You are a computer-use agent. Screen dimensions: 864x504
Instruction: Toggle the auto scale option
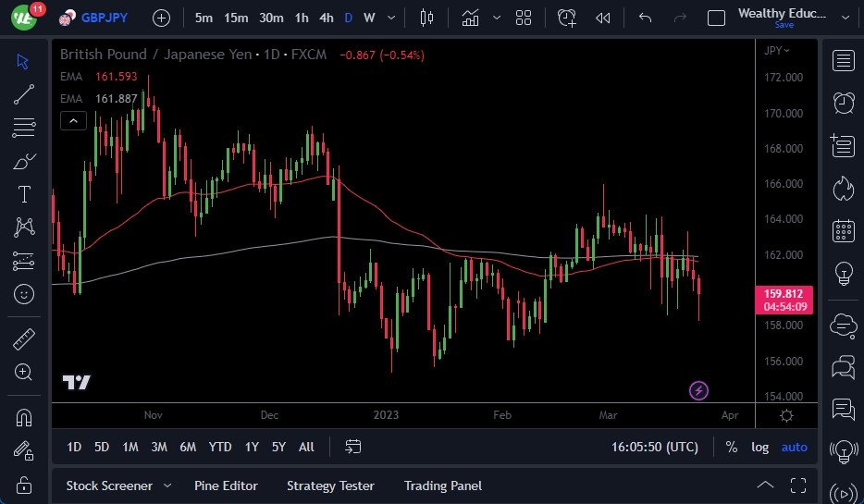coord(794,447)
